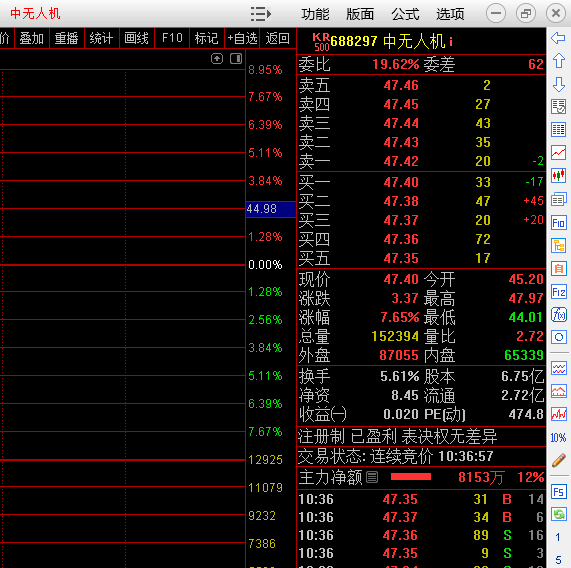Collapse chart panel using the up-arrow box icon
This screenshot has width=571, height=568.
(217, 59)
